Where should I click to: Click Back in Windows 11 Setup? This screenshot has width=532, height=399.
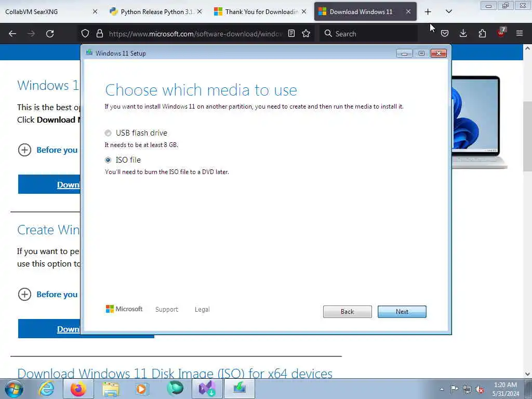click(x=348, y=312)
